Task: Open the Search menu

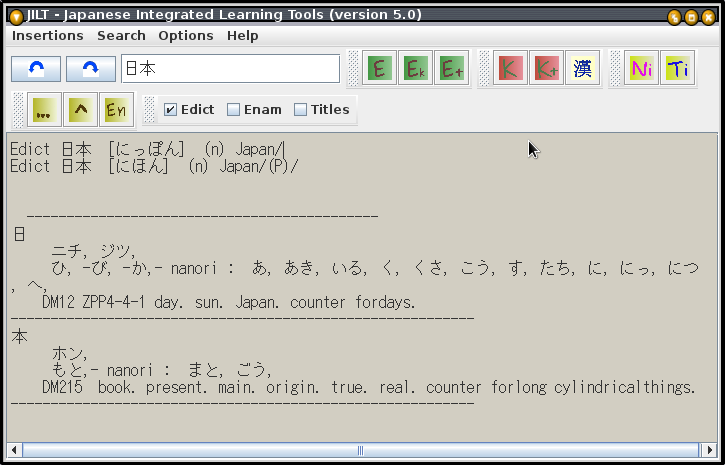Action: pos(121,36)
